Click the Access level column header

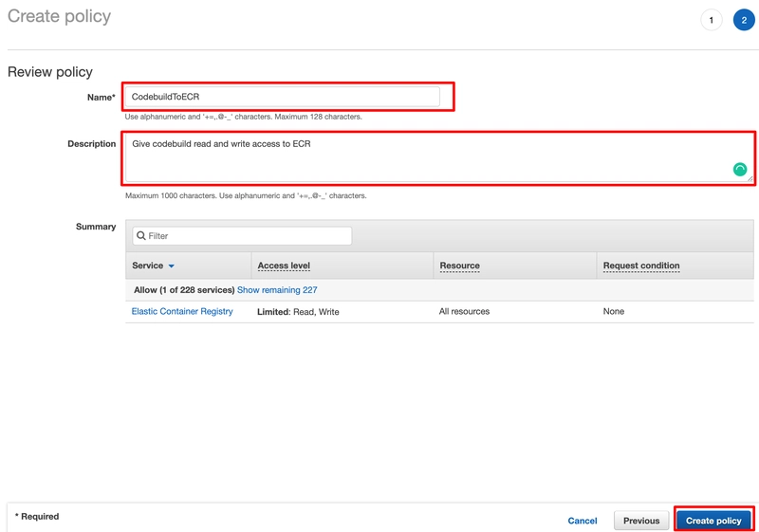tap(284, 266)
